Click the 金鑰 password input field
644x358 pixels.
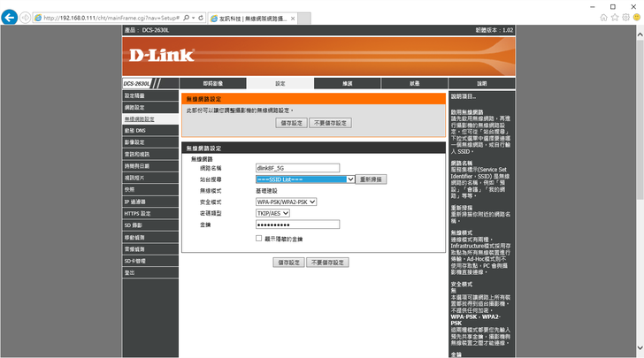click(x=296, y=225)
